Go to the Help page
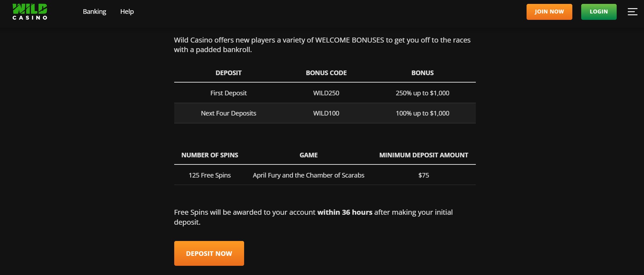The width and height of the screenshot is (644, 275). (127, 12)
